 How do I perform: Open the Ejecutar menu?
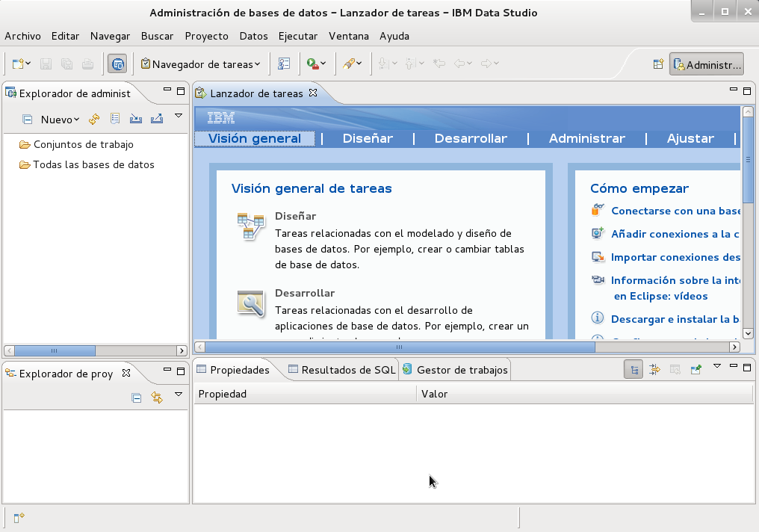(298, 37)
